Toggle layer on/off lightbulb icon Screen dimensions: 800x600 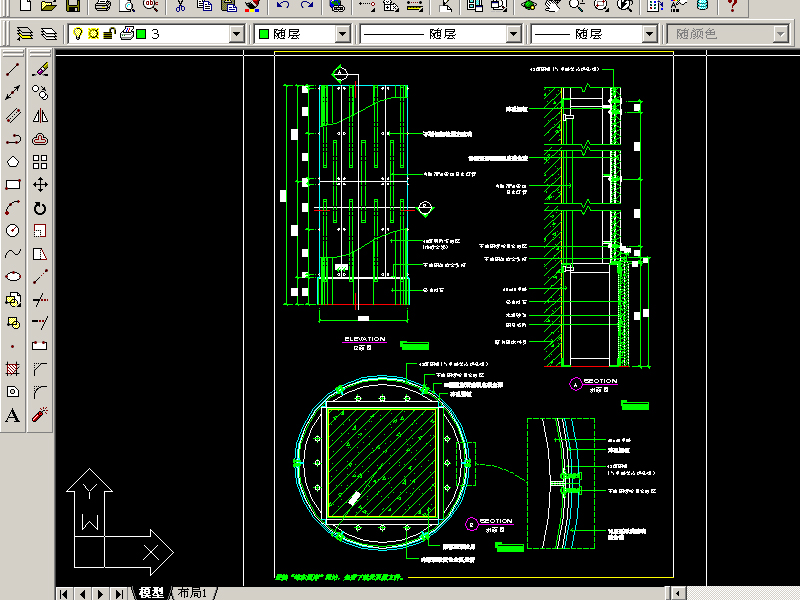point(78,34)
